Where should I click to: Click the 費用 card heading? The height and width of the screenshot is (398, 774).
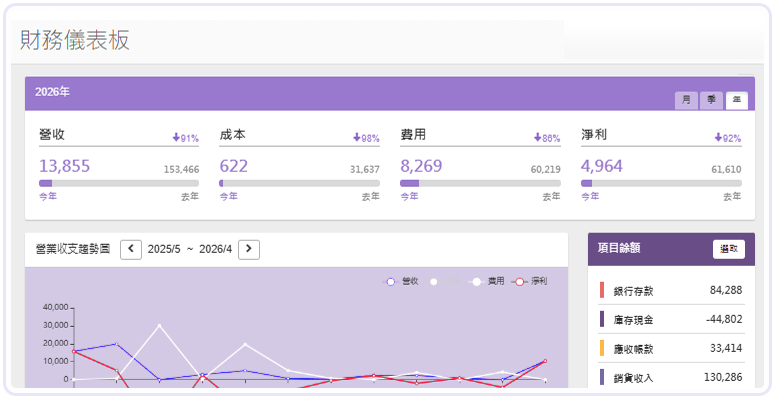point(413,135)
